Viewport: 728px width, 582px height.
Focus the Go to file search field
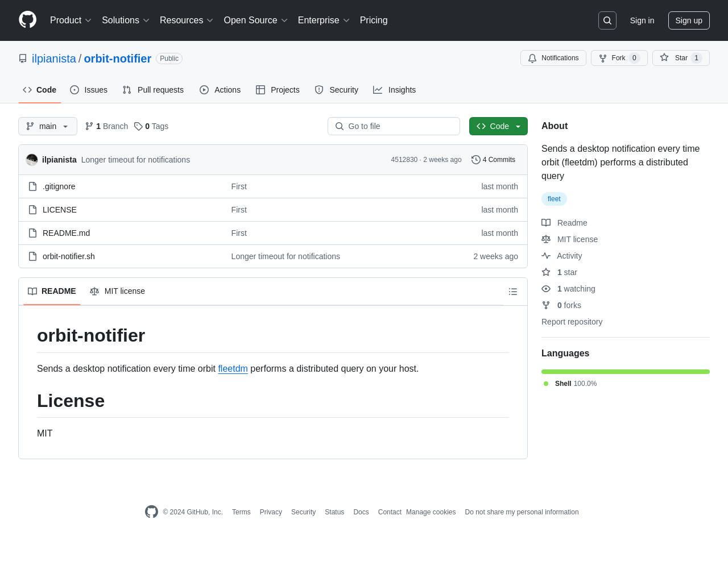(394, 126)
